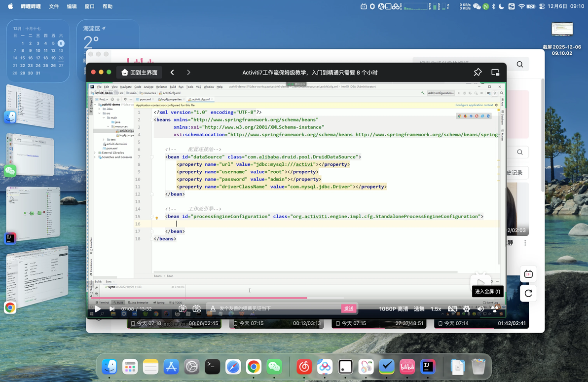Open the 1080P 高清 quality menu
588x382 pixels.
[x=393, y=309]
